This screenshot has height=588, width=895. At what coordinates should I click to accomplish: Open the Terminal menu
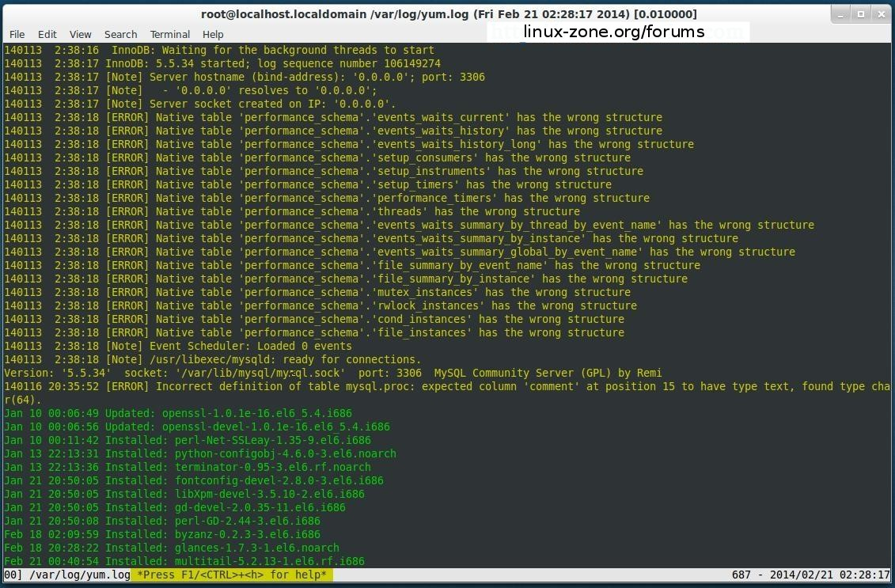[170, 34]
